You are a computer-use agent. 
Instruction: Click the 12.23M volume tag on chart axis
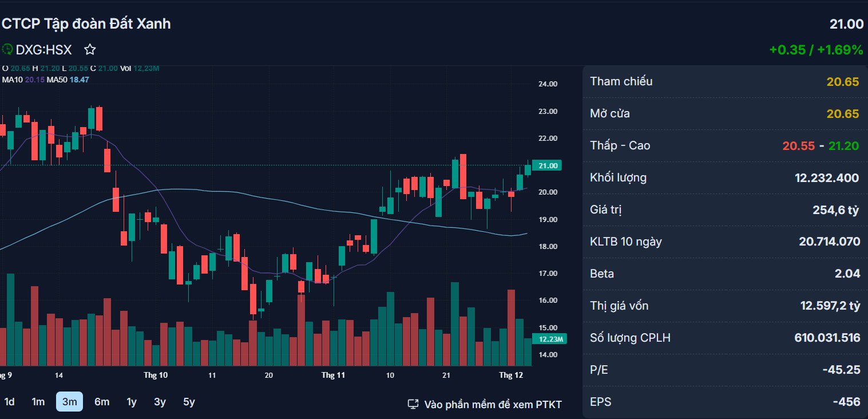tap(549, 339)
